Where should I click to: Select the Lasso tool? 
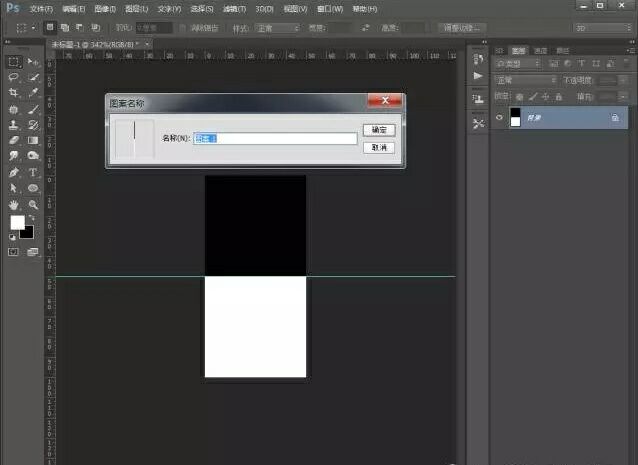14,77
